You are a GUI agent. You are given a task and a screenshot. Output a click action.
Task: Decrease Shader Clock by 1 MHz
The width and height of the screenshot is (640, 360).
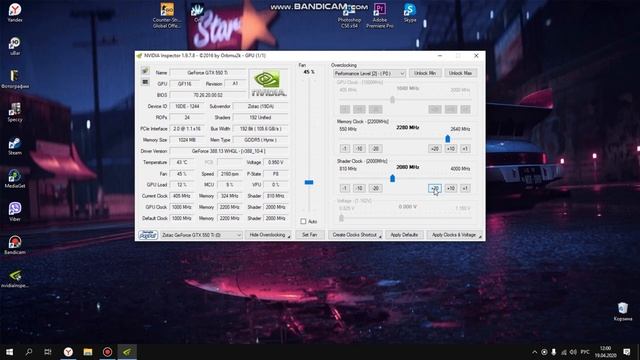344,188
